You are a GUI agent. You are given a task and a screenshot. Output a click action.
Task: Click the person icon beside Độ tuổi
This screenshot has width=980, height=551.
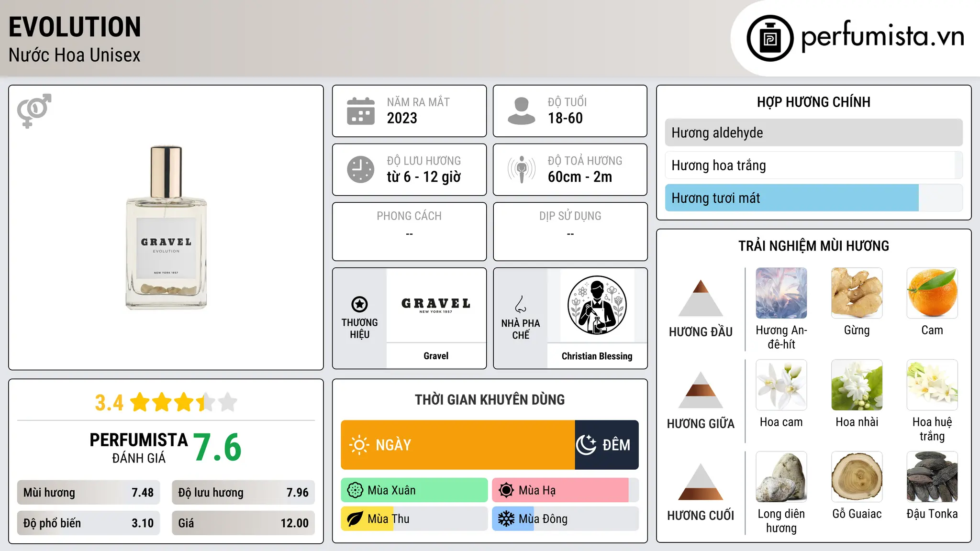(x=521, y=111)
